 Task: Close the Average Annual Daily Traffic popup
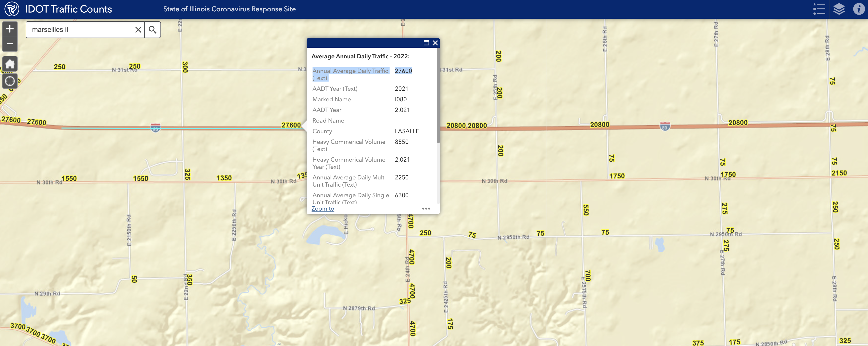(435, 43)
